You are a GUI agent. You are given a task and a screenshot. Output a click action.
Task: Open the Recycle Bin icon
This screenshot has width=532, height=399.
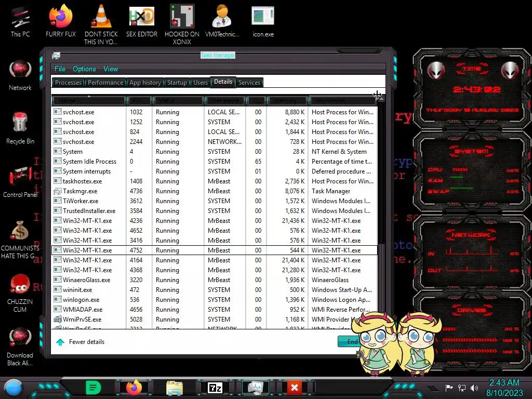(x=20, y=129)
